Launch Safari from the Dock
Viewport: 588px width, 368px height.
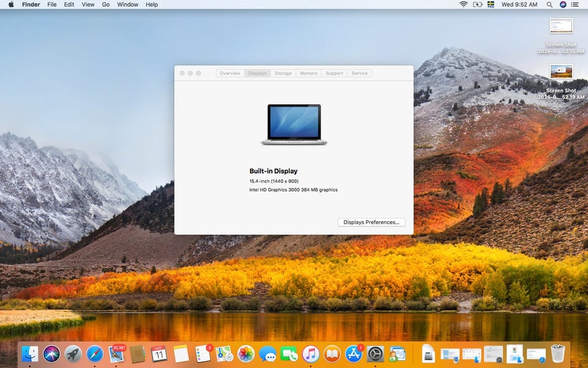[x=95, y=353]
